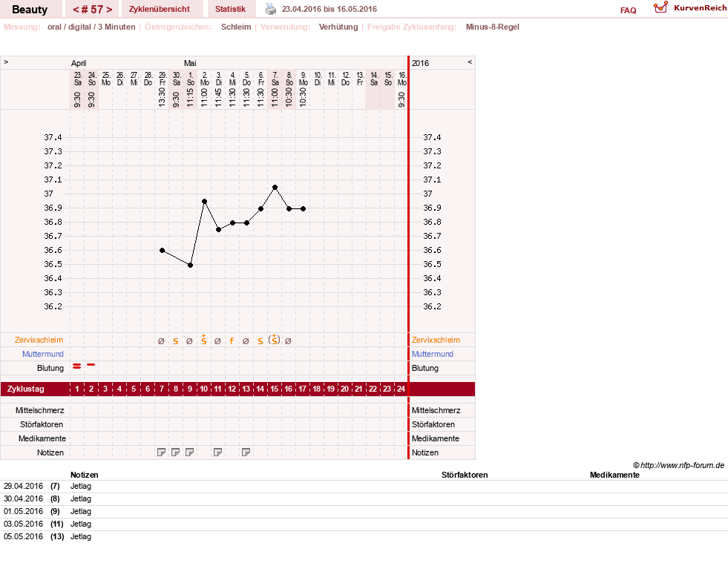Click the printer icon next to date range

(x=270, y=9)
